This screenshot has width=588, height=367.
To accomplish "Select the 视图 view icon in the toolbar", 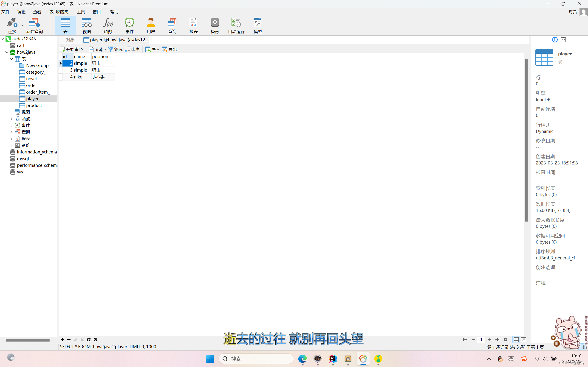I will (87, 25).
